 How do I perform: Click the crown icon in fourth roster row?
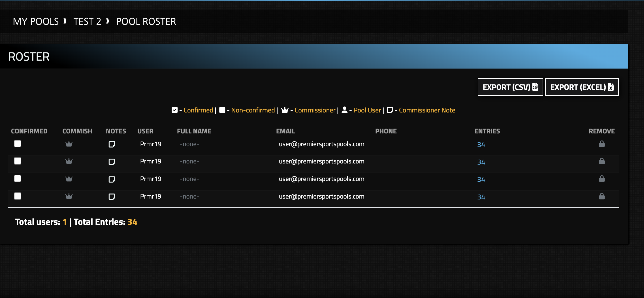tap(69, 196)
